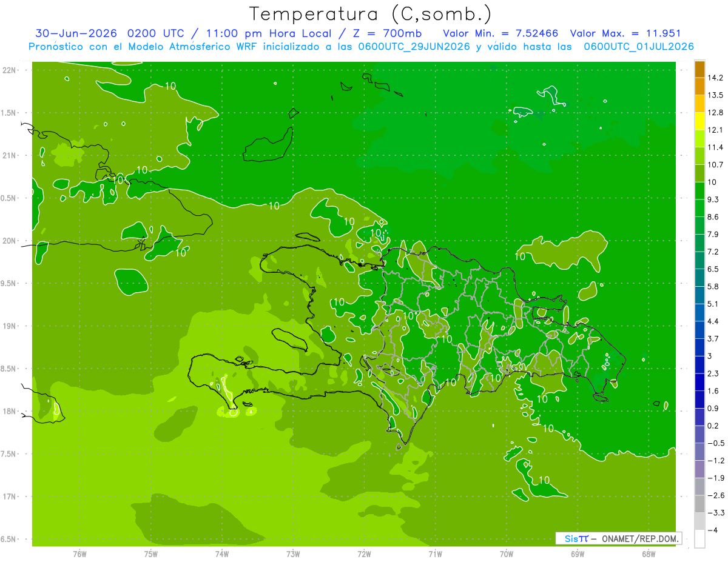Click the "19N" latitude label
The width and height of the screenshot is (728, 562).
point(10,326)
